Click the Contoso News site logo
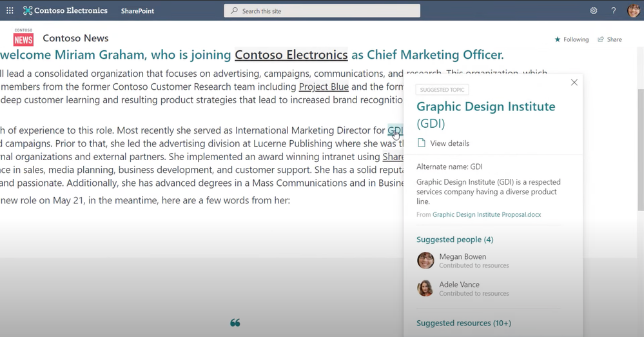Viewport: 644px width, 337px height. point(23,38)
